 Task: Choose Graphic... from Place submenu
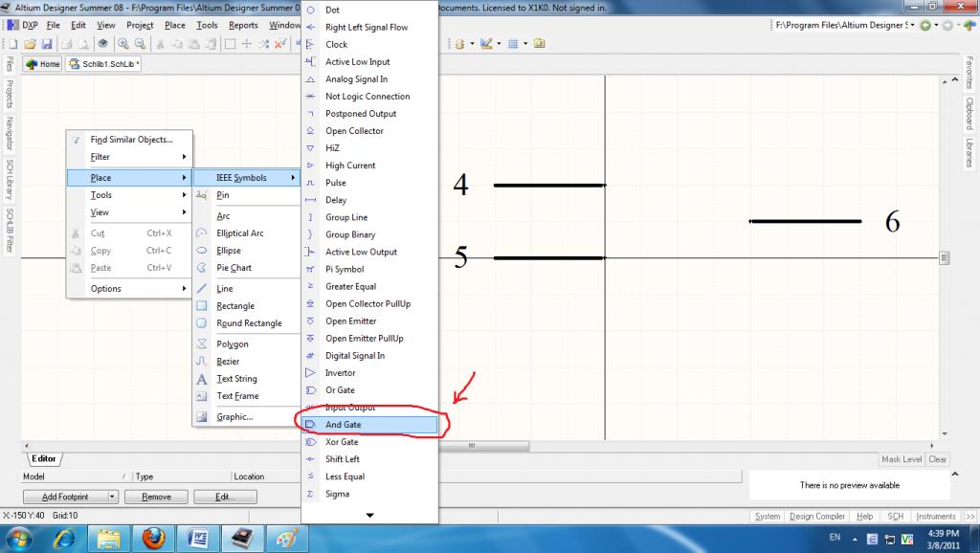[246, 417]
